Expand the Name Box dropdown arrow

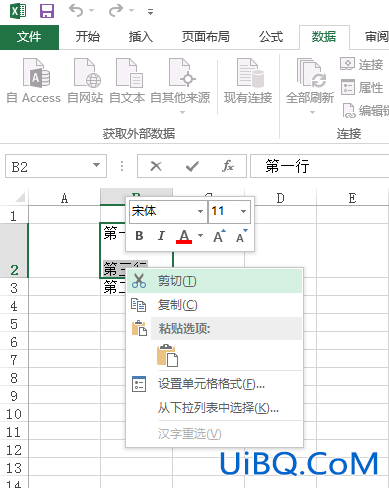[96, 165]
